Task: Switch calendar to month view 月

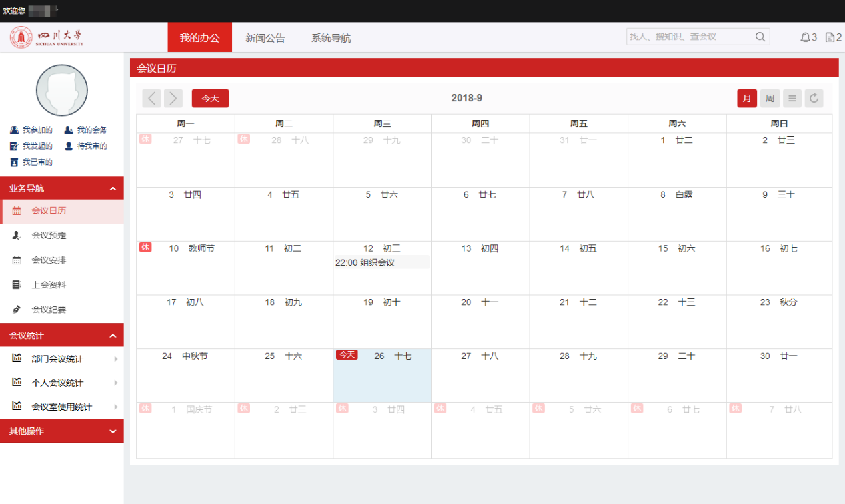Action: (x=747, y=99)
